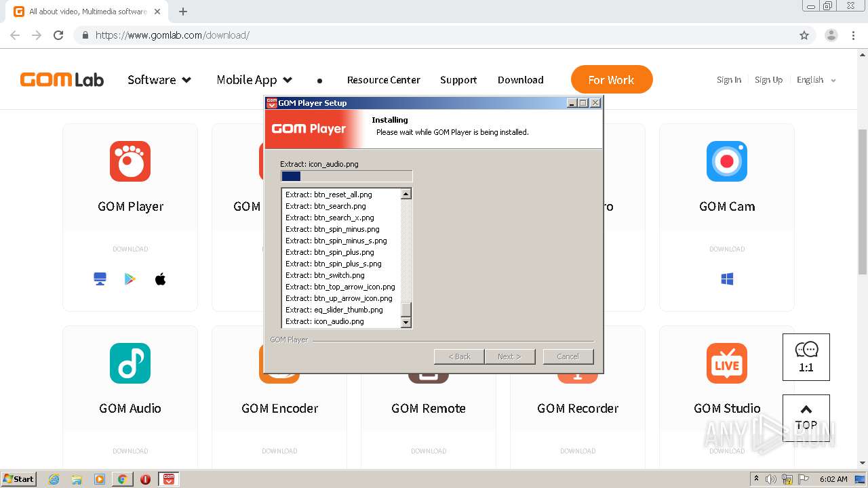Click the GOM Recorder label
868x488 pixels.
click(578, 409)
